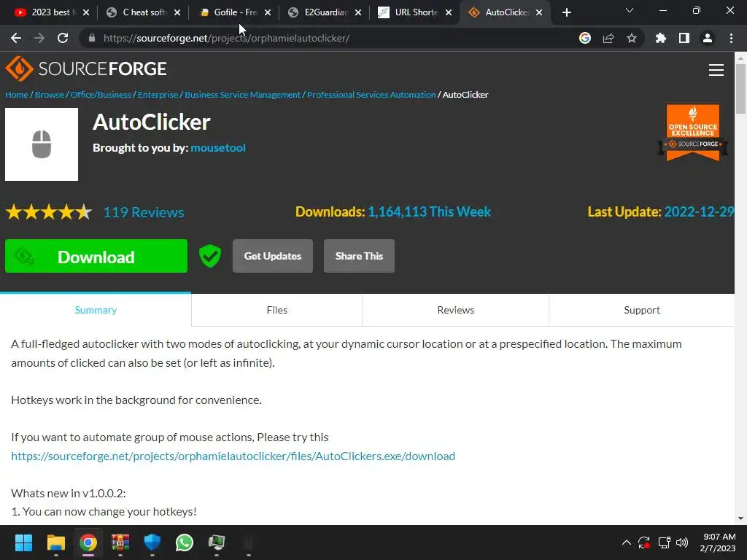Click scrollbar down arrow

(740, 518)
